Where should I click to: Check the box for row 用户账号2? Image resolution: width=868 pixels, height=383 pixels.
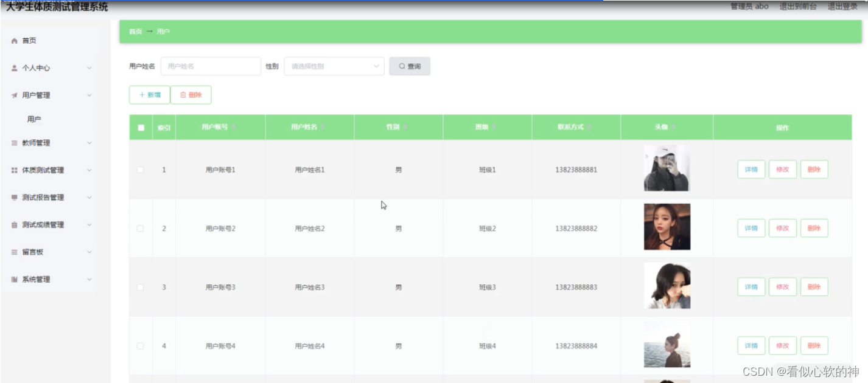click(141, 229)
